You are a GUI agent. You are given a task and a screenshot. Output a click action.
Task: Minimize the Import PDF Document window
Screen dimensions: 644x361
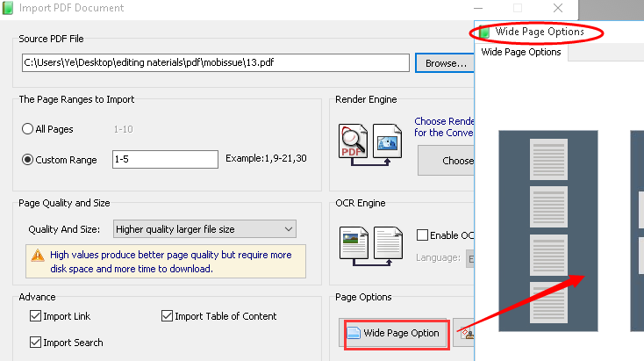coord(478,8)
